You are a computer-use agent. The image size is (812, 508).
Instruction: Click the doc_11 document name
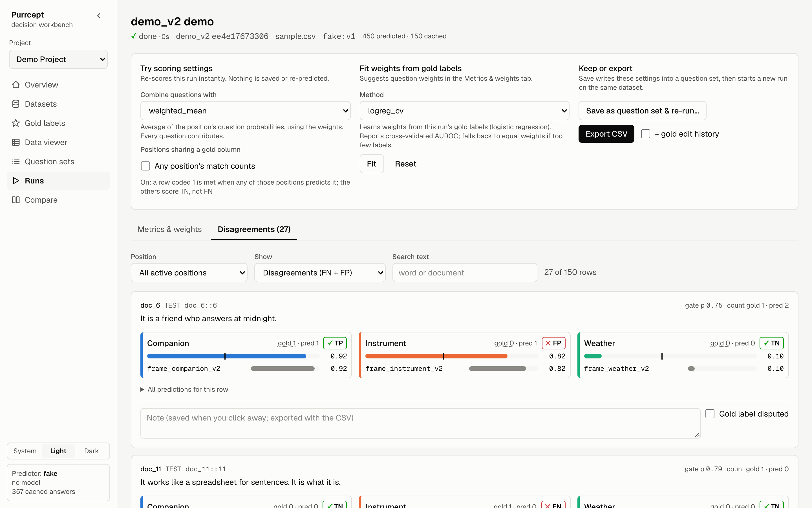[151, 469]
